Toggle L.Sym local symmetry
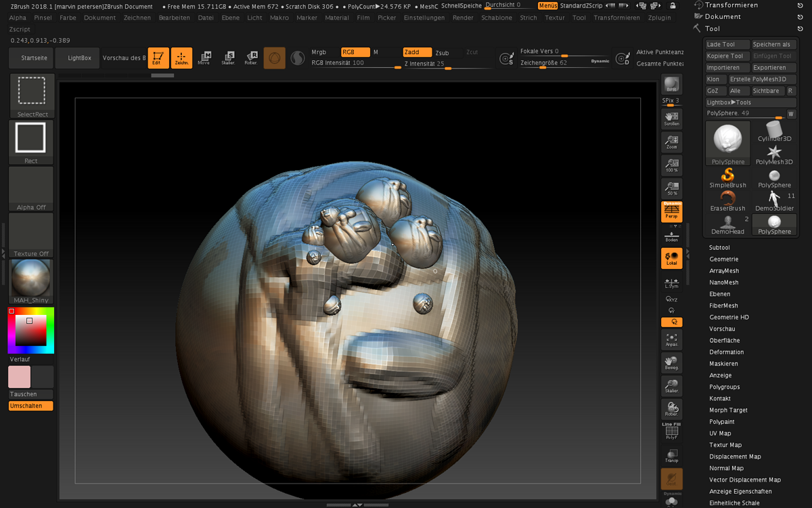 click(x=671, y=283)
